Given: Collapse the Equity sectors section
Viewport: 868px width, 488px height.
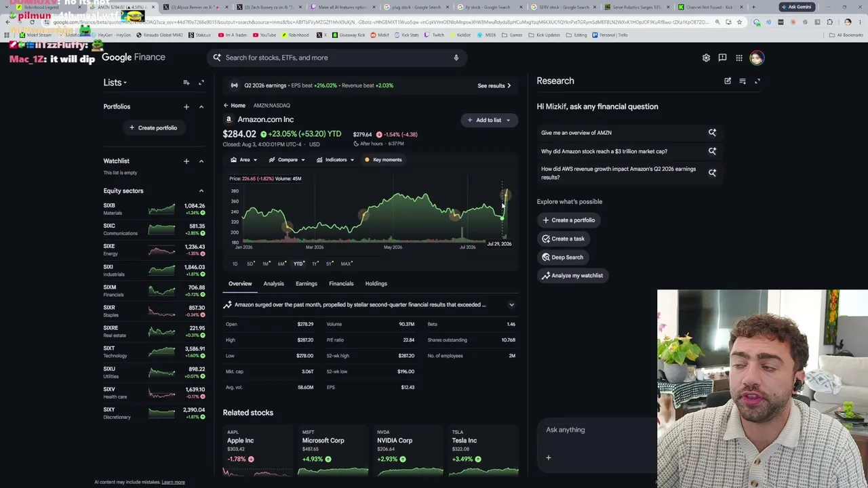Looking at the screenshot, I should 201,191.
